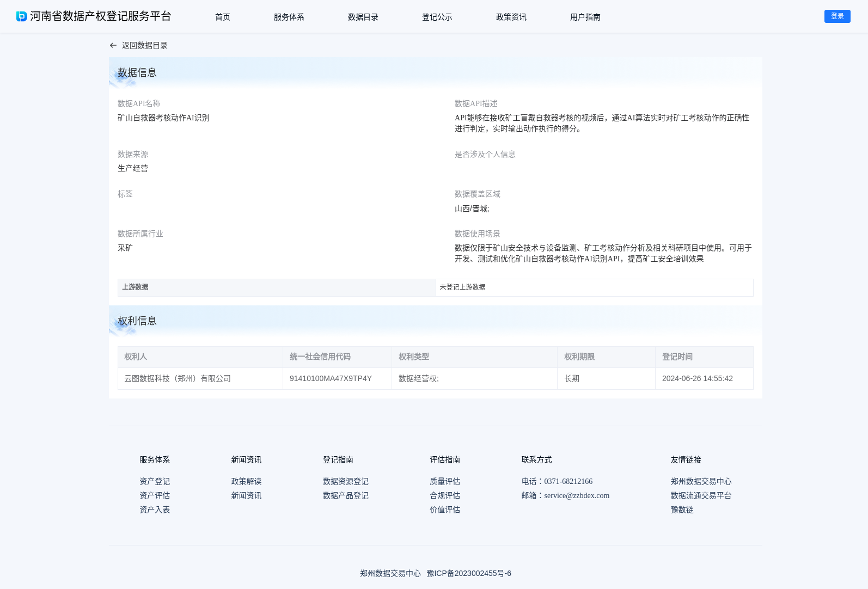The width and height of the screenshot is (868, 589).
Task: Click rights type value 数据经营权;
Action: [x=419, y=378]
